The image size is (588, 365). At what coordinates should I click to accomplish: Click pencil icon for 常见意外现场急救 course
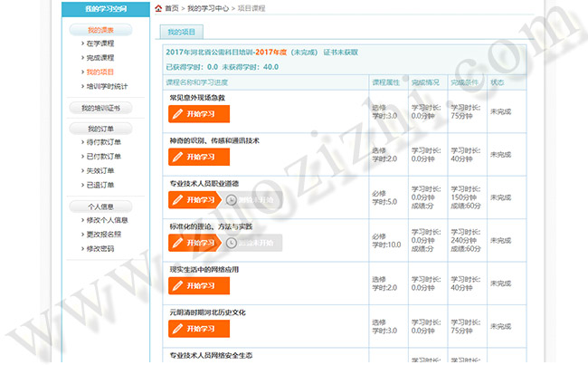point(177,114)
